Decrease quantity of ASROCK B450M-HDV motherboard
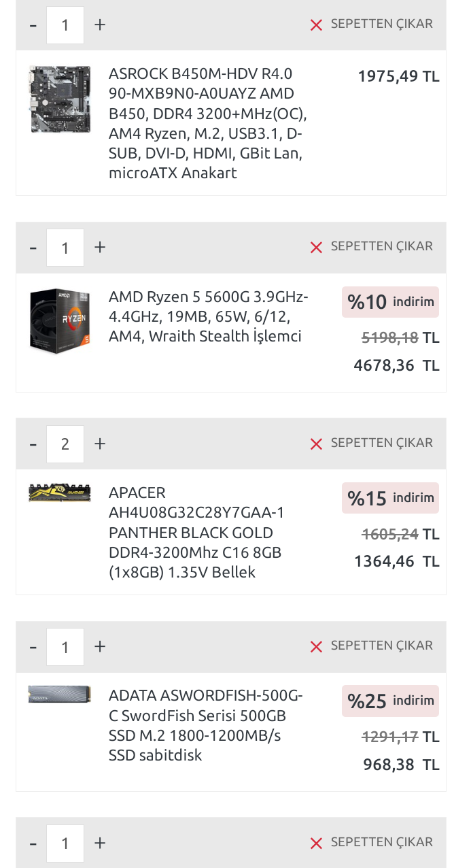The width and height of the screenshot is (454, 868). click(x=33, y=25)
